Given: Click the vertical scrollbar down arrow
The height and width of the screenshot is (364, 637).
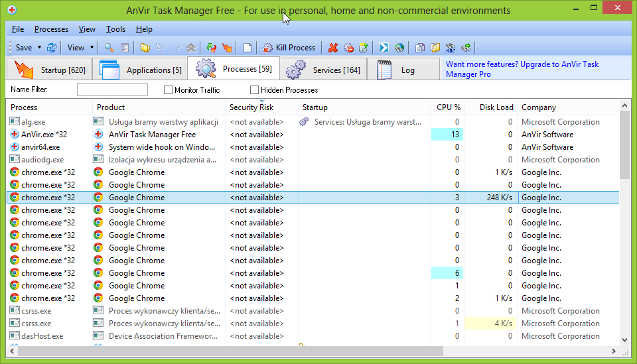Looking at the screenshot, I should (624, 340).
